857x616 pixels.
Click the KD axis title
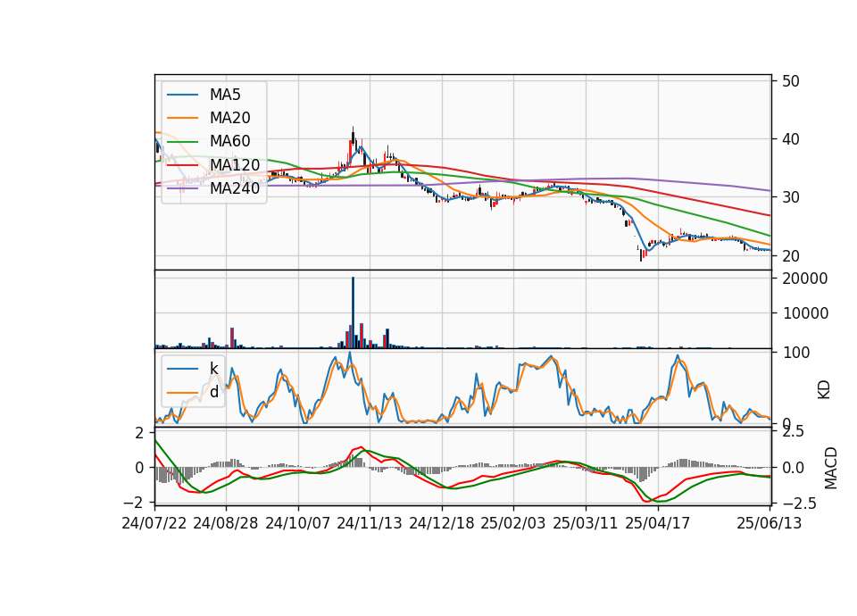824,390
